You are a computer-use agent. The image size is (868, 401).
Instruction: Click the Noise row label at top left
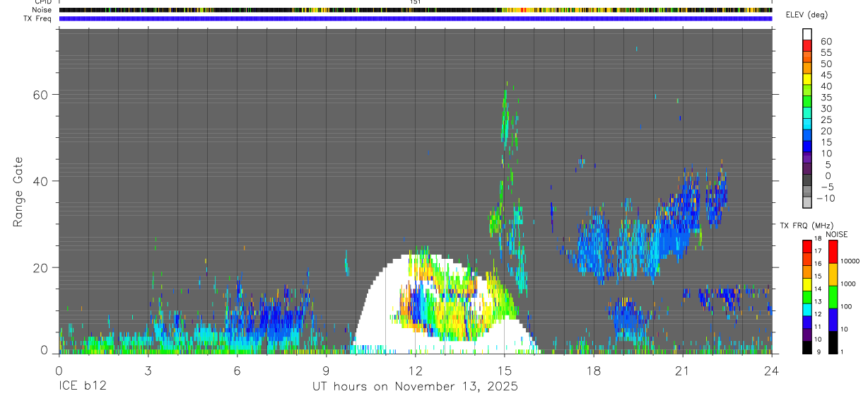[x=42, y=10]
